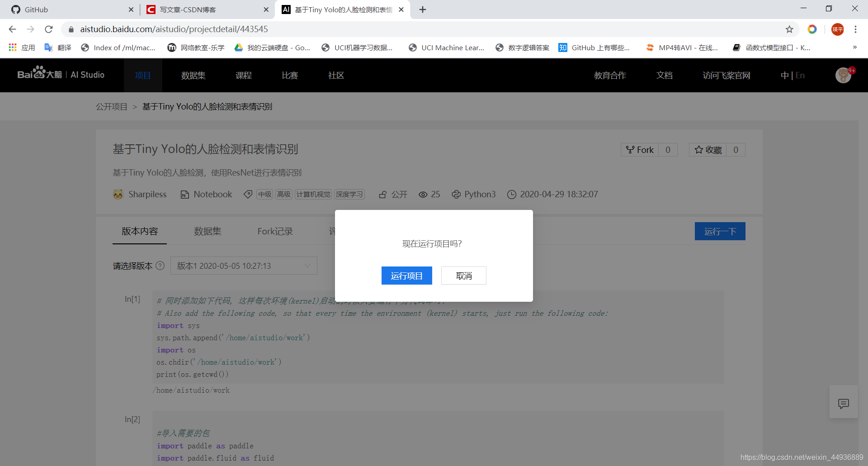This screenshot has height=466, width=868.
Task: Click the circular extension icon in the toolbar
Action: coord(812,29)
